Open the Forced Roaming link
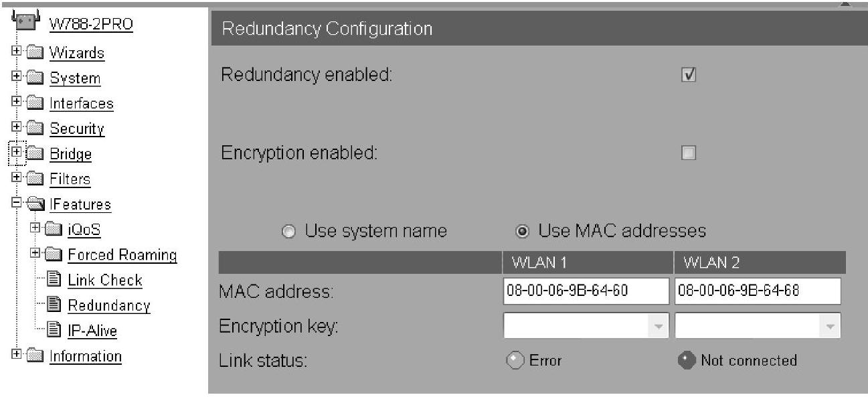This screenshot has width=868, height=397. point(122,255)
